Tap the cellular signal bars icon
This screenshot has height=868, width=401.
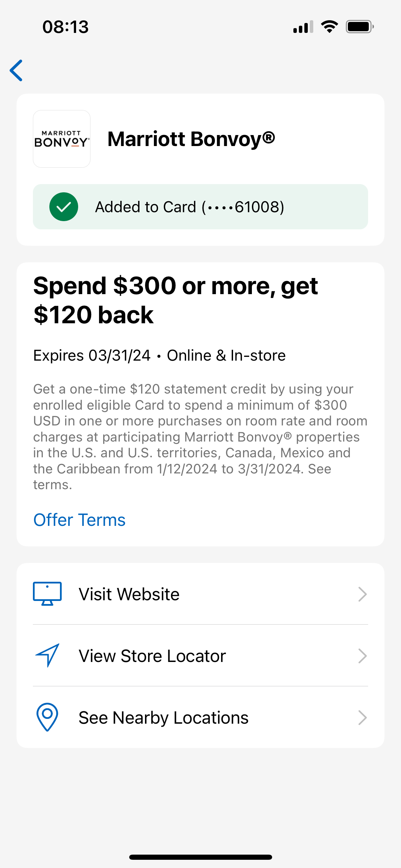(x=303, y=27)
